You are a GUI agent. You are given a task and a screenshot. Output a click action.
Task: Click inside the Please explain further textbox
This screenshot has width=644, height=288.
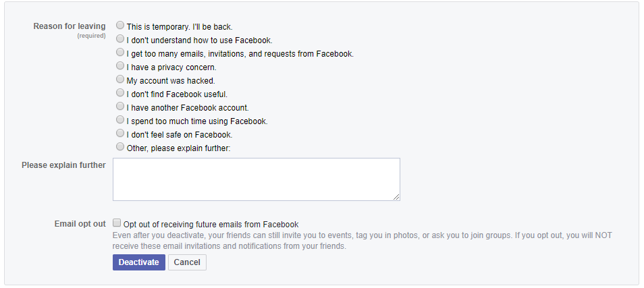point(257,179)
